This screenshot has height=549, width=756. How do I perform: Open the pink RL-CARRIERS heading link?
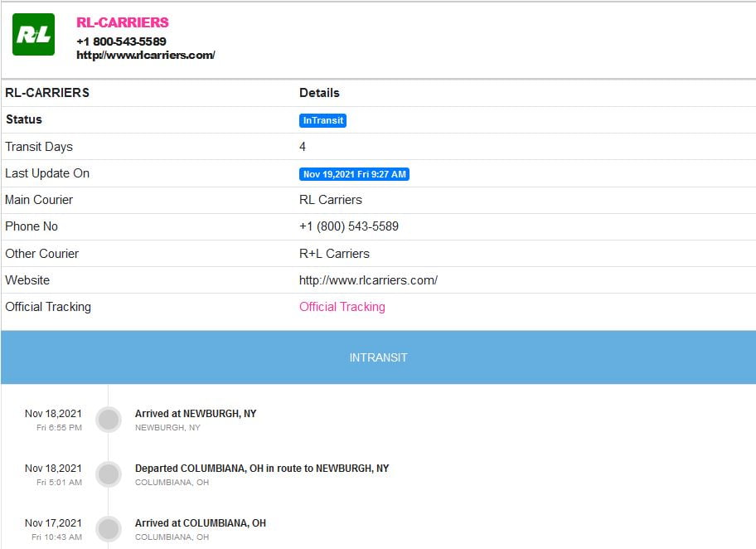point(123,22)
